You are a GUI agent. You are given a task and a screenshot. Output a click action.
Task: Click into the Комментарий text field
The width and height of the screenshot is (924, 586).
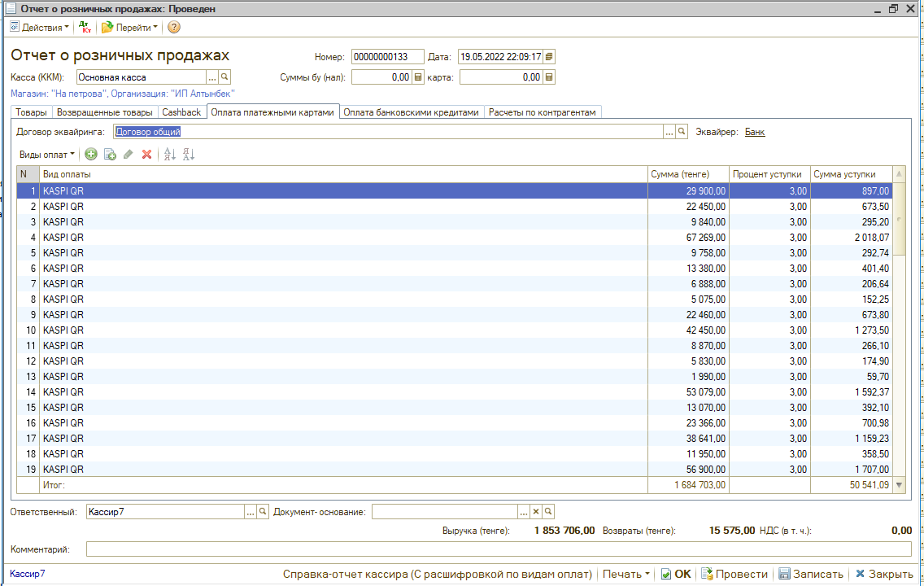click(x=498, y=549)
